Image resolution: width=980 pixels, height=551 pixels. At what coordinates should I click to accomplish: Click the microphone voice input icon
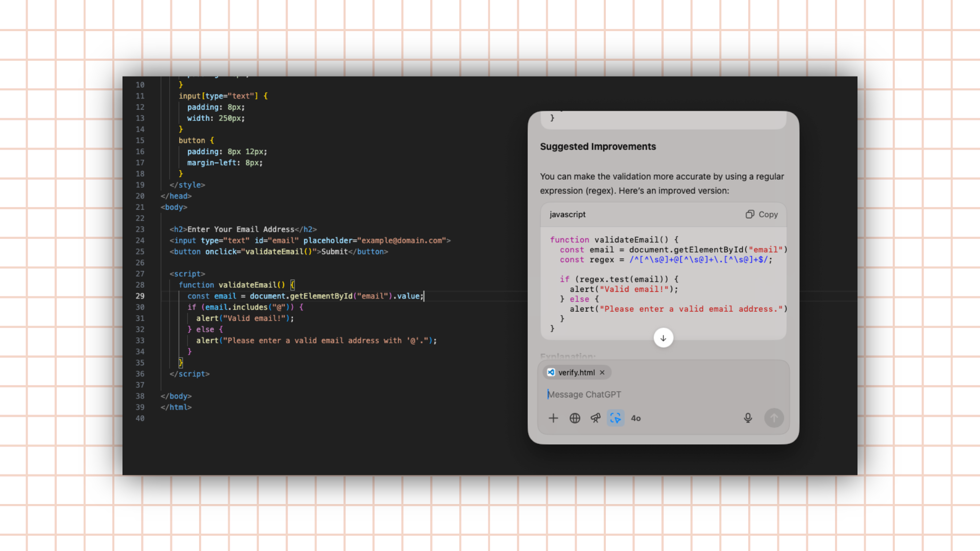click(x=748, y=418)
